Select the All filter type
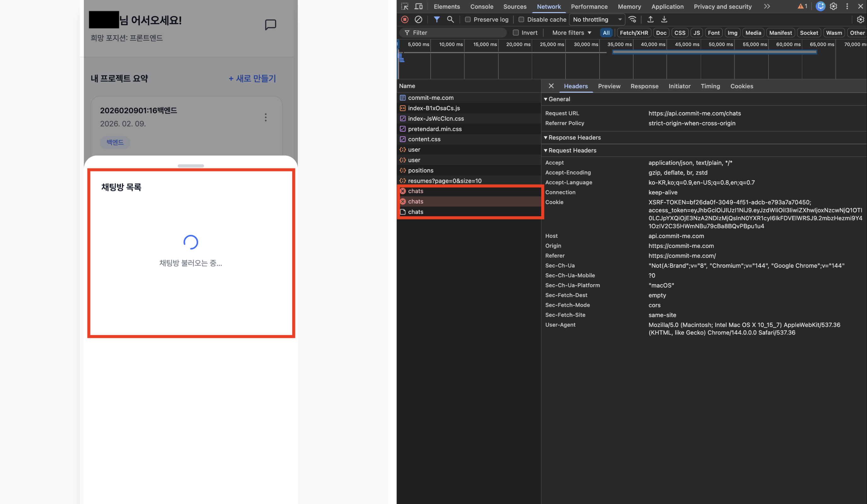The height and width of the screenshot is (504, 867). 606,33
